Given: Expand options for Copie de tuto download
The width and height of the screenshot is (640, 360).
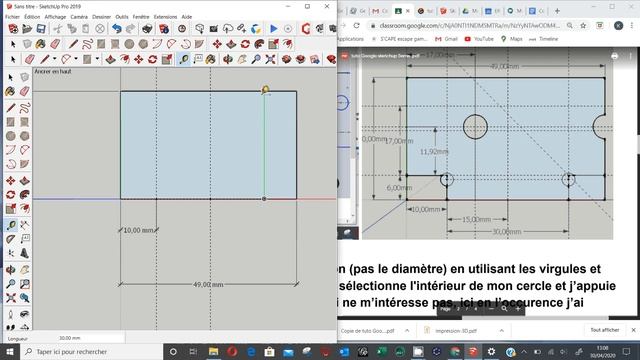Looking at the screenshot, I should point(407,331).
